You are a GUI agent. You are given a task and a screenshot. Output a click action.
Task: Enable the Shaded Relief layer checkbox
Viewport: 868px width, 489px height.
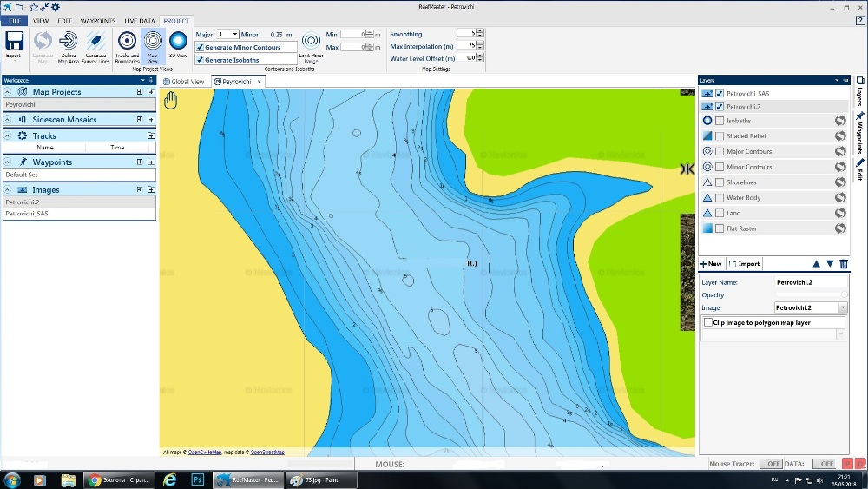click(x=720, y=136)
